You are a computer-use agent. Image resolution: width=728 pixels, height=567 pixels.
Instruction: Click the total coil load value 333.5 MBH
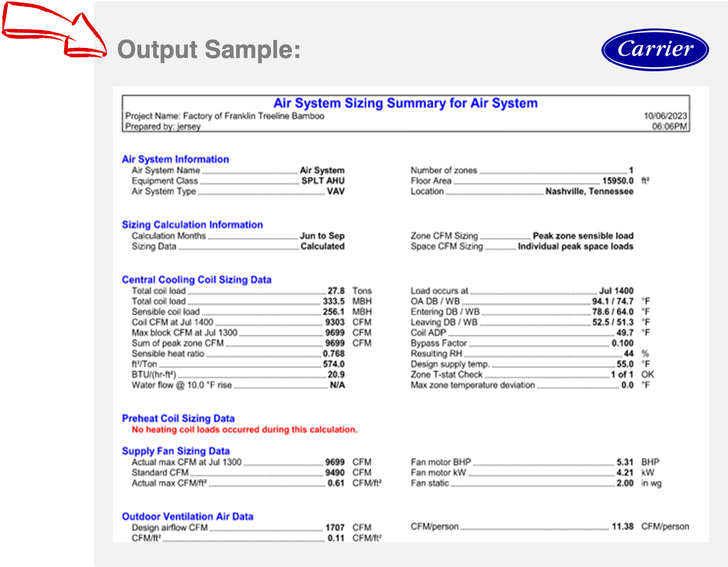334,301
